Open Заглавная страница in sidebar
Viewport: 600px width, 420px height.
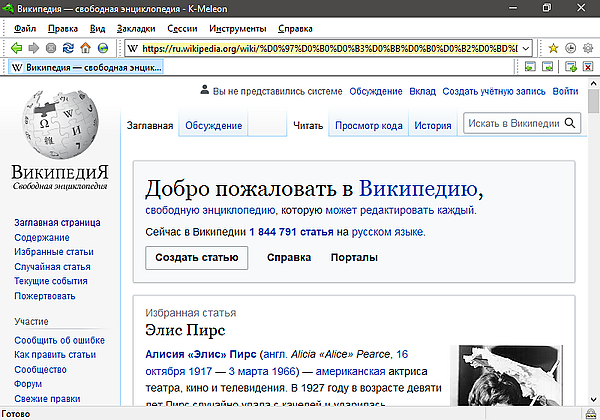tap(57, 223)
